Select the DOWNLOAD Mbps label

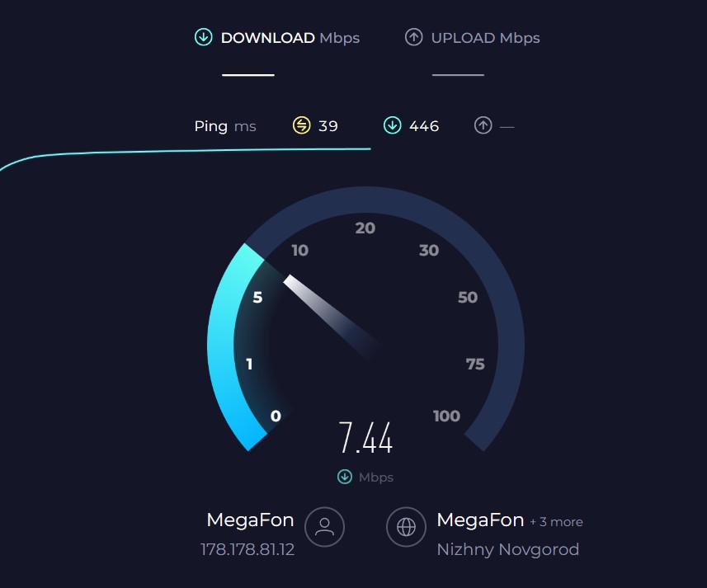[290, 38]
